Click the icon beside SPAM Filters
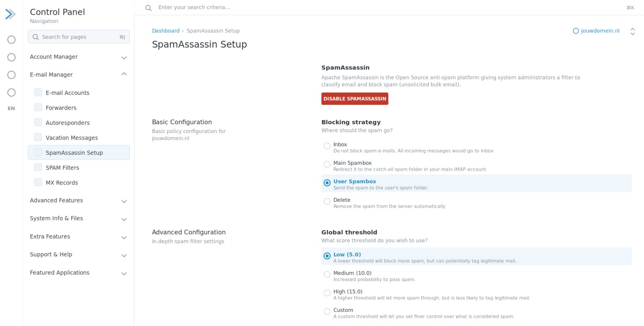The width and height of the screenshot is (644, 326). click(x=38, y=167)
